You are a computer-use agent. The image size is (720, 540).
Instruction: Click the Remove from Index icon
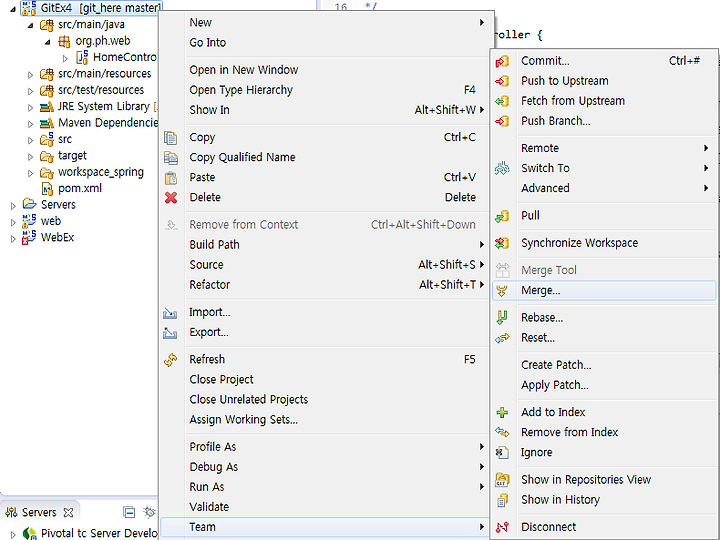coord(502,432)
